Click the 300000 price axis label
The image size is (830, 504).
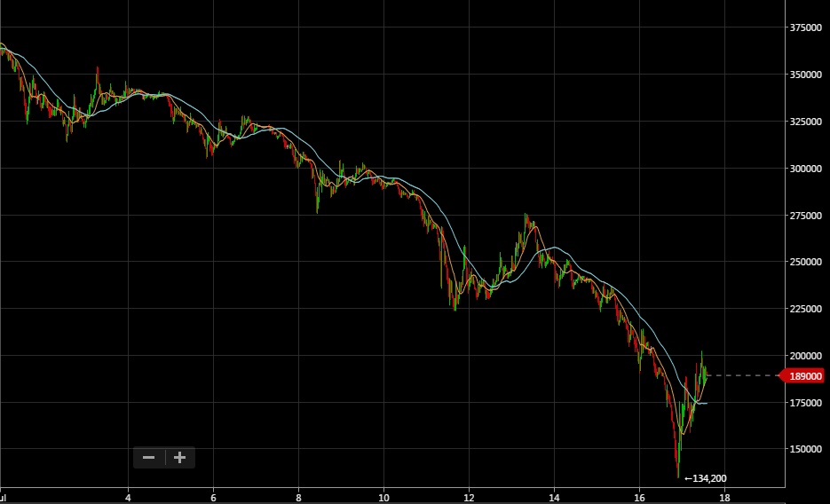pos(805,169)
